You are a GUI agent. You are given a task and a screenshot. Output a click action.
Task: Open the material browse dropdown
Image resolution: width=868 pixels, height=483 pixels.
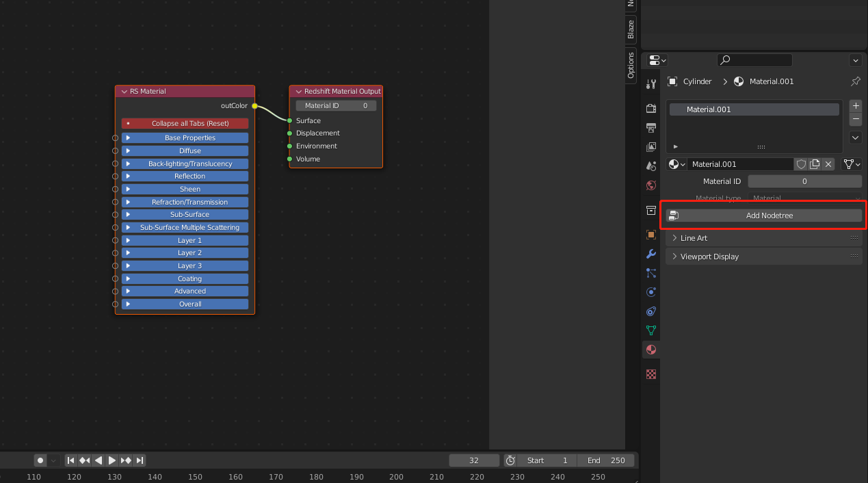[x=676, y=164]
